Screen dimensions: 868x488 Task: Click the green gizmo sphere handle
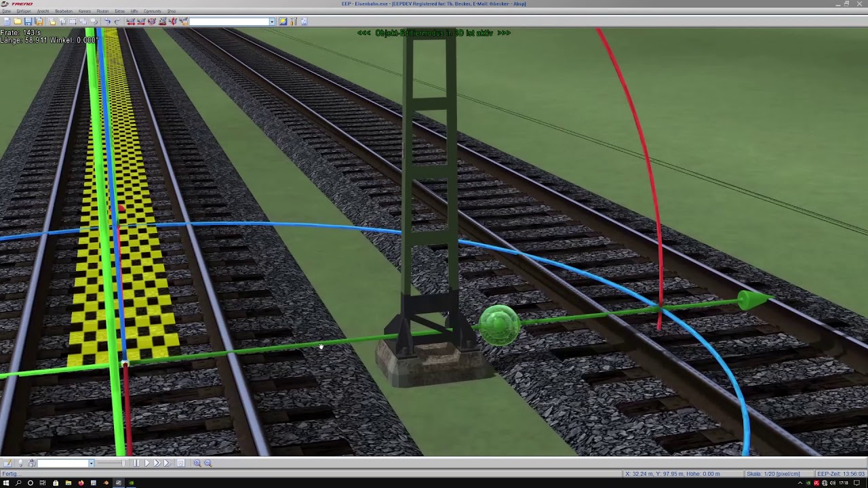pos(500,325)
